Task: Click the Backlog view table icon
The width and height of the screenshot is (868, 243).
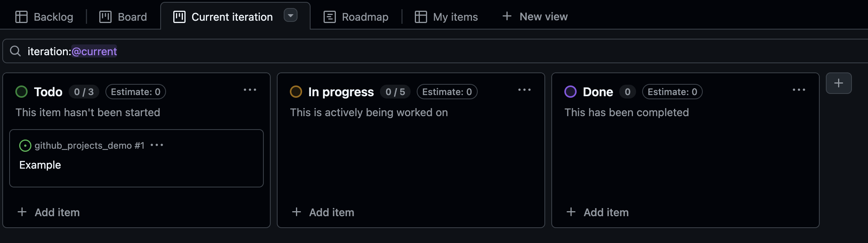Action: click(22, 16)
